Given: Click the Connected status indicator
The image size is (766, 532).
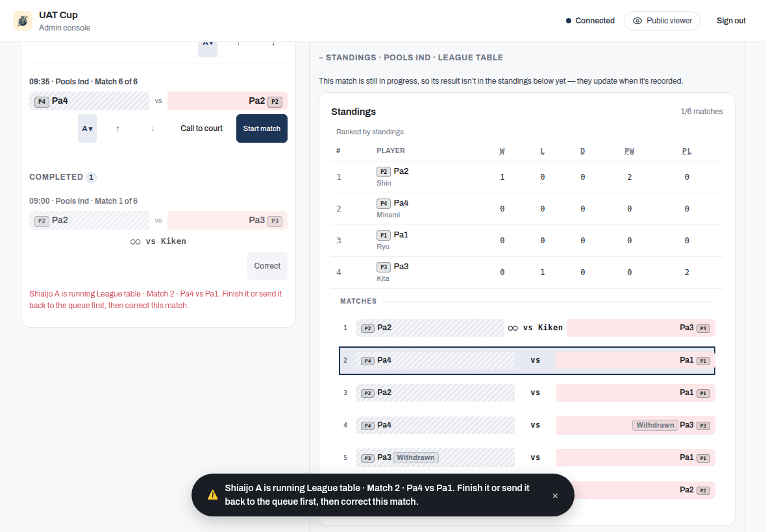Looking at the screenshot, I should pyautogui.click(x=590, y=21).
